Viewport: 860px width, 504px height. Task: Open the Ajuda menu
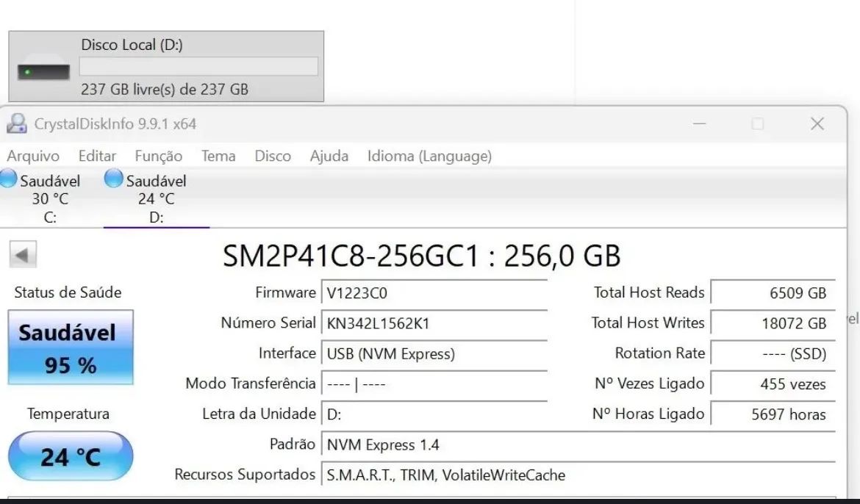pos(329,156)
